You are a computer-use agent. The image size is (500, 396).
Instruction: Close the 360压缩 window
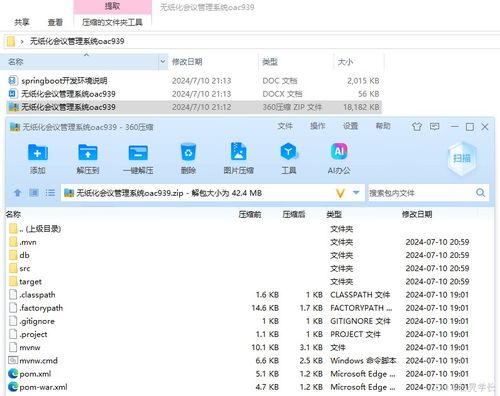coord(485,127)
